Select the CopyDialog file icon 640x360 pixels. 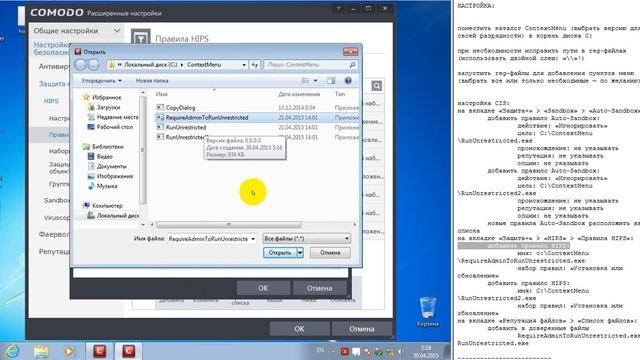(x=160, y=107)
